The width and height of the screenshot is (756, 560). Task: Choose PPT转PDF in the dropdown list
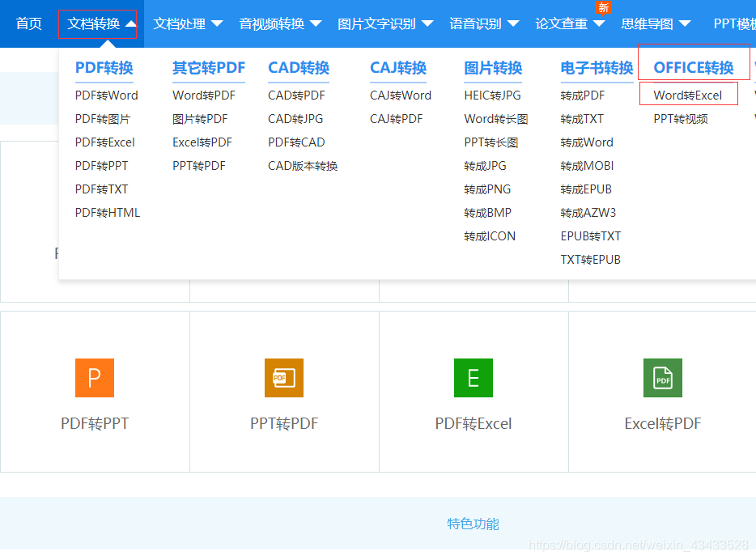(x=198, y=166)
